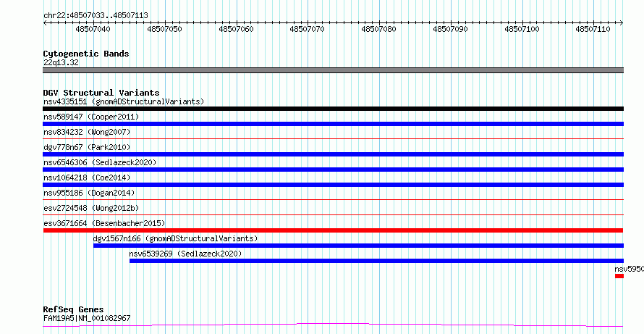The width and height of the screenshot is (644, 334).
Task: Select the small red nsv5950 variant block
Action: (x=619, y=276)
